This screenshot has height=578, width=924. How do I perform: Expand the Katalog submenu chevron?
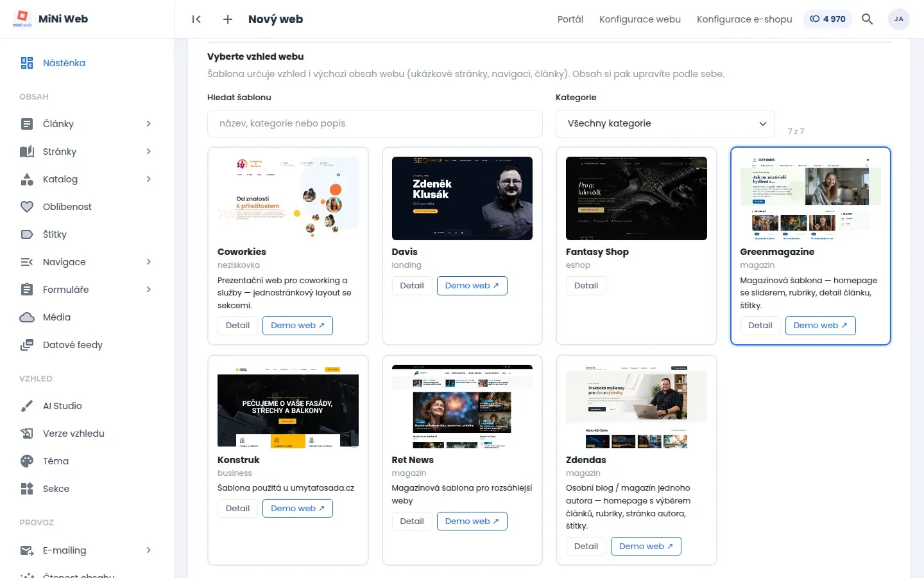click(148, 179)
